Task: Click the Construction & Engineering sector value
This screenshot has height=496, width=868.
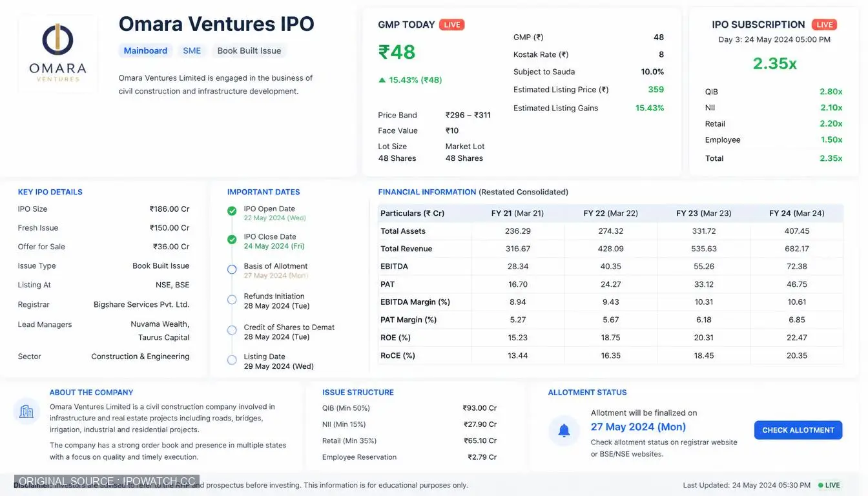Action: [140, 356]
